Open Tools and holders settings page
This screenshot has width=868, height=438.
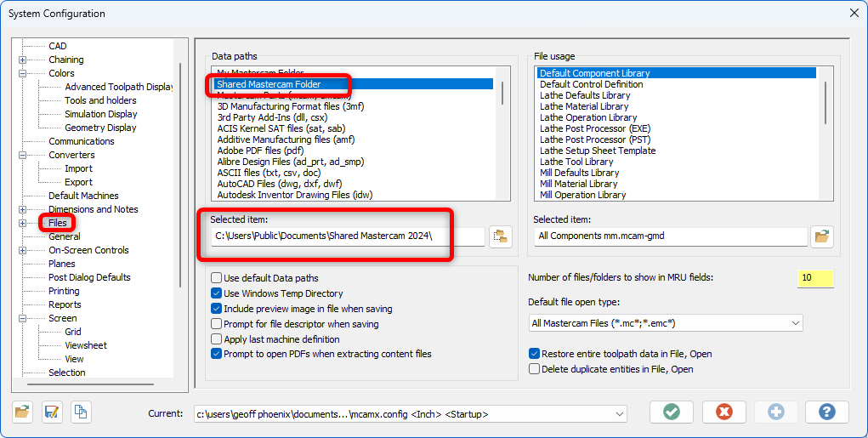coord(100,100)
